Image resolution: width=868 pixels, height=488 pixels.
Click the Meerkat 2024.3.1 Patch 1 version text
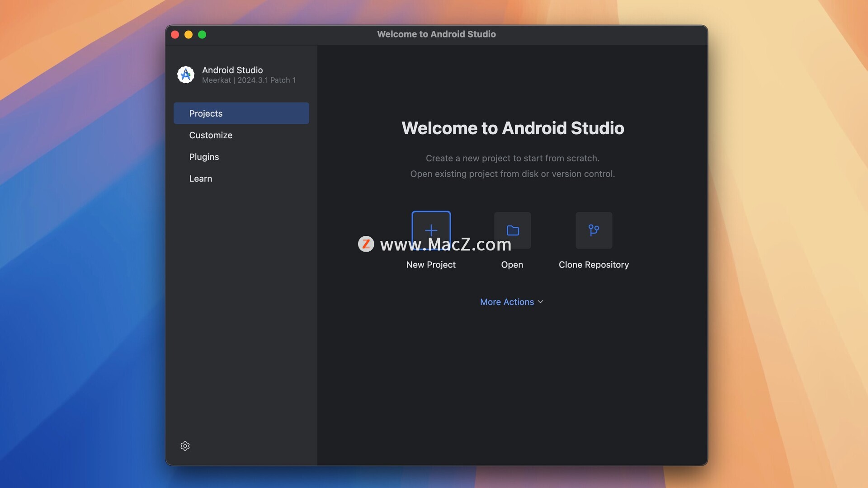pos(249,80)
